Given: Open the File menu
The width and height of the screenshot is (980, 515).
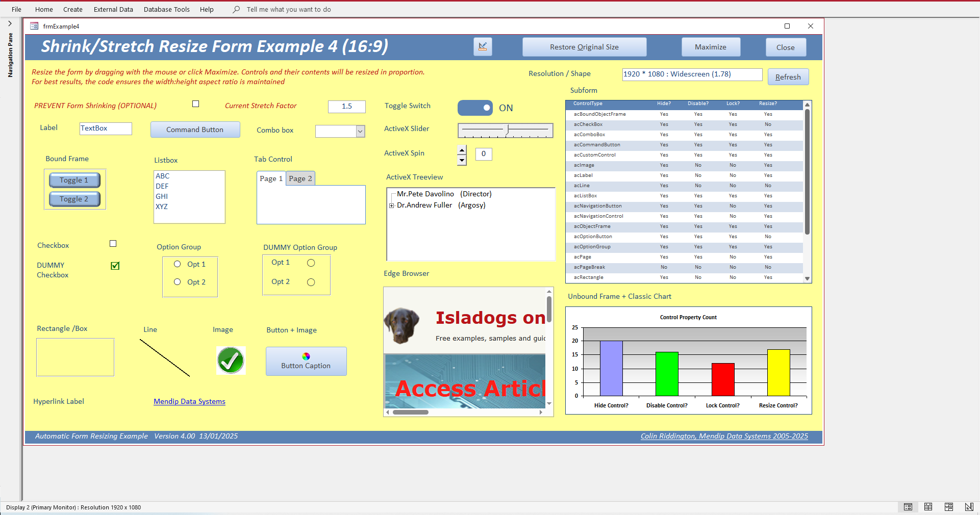Looking at the screenshot, I should [16, 9].
